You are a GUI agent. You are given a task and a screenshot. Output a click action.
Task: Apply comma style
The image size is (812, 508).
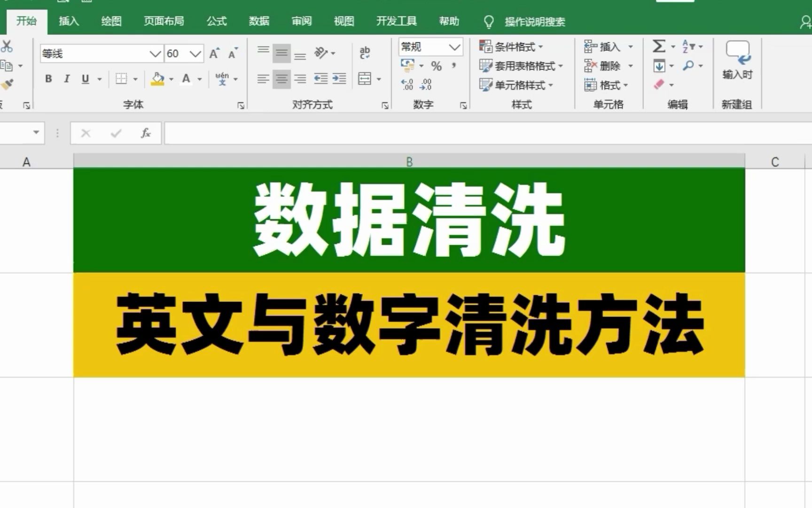pyautogui.click(x=454, y=65)
